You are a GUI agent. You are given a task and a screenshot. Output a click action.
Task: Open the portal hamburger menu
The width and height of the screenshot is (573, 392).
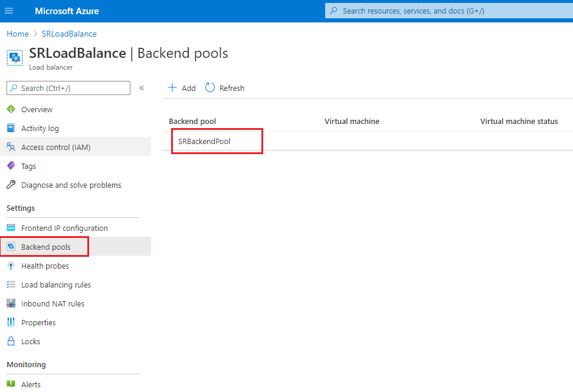click(9, 11)
